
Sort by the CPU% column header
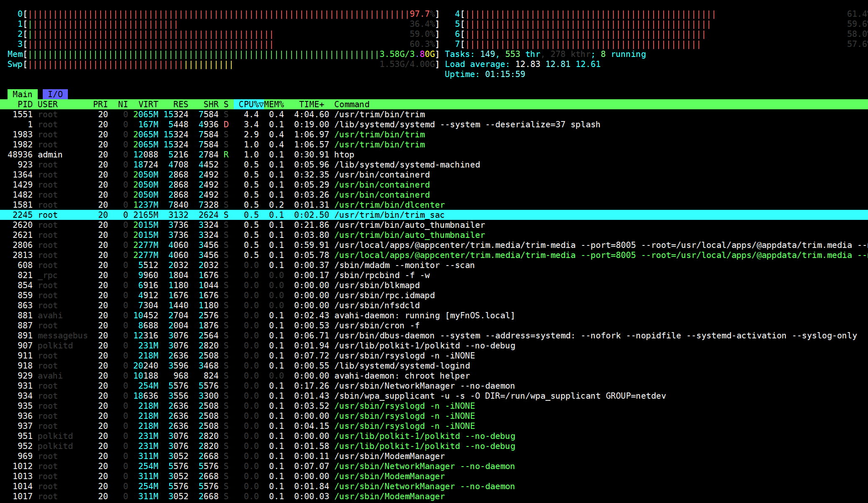click(249, 104)
